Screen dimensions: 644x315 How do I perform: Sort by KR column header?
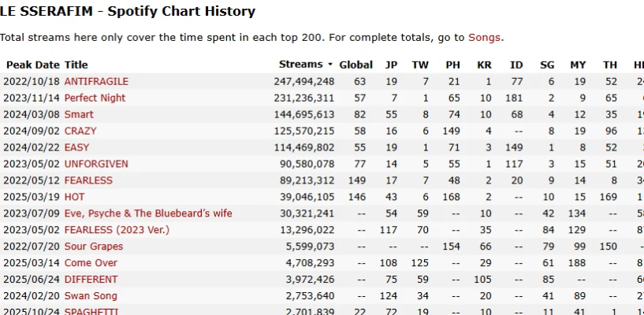[484, 65]
